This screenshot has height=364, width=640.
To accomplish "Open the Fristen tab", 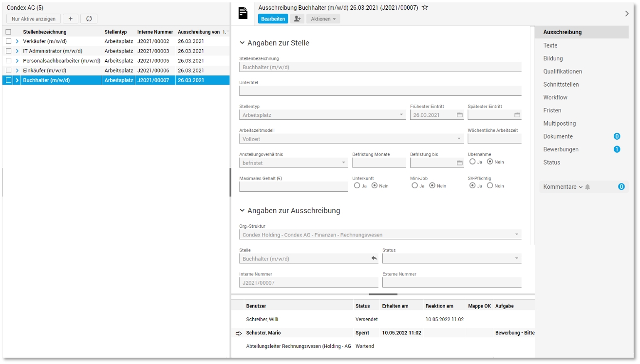I will point(552,110).
